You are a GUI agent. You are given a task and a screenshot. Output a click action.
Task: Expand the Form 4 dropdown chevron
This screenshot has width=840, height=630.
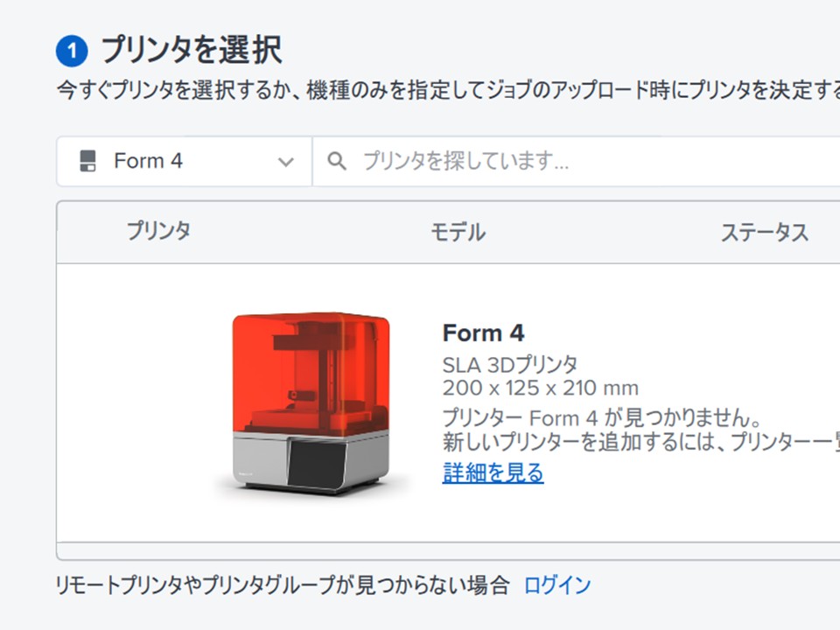click(286, 161)
